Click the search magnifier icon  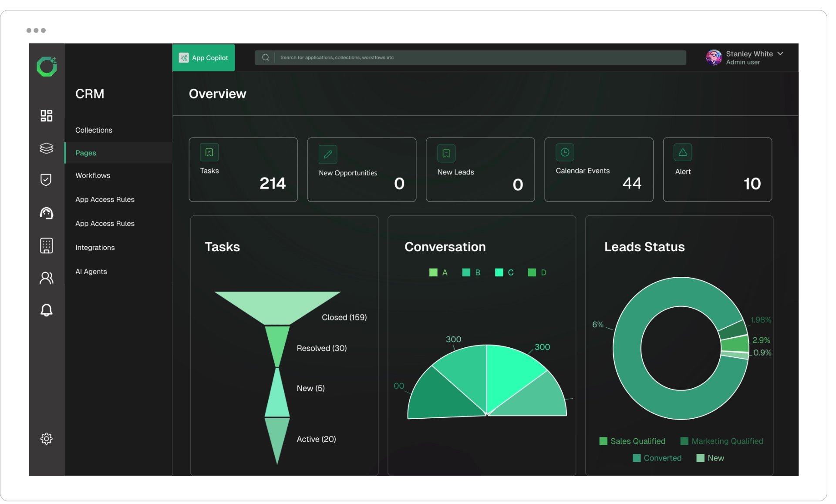265,57
